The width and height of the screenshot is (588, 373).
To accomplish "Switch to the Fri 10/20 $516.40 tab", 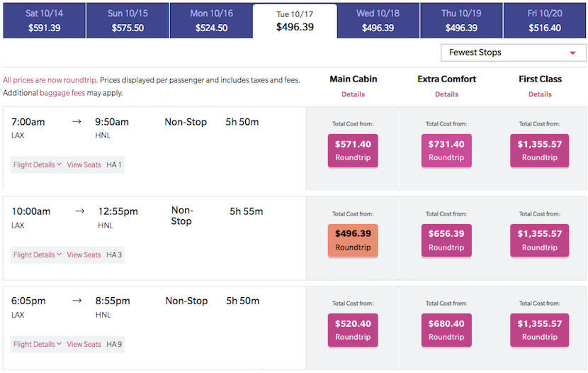I will point(545,21).
